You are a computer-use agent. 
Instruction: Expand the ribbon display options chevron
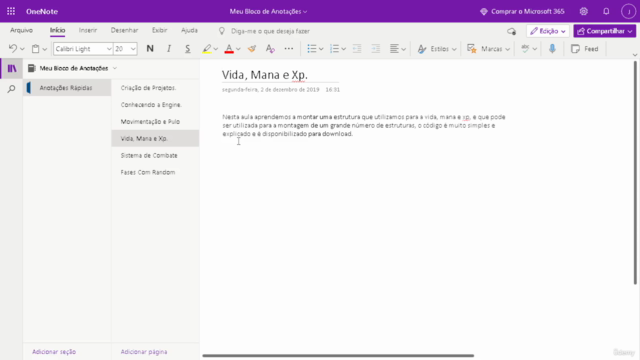click(635, 54)
